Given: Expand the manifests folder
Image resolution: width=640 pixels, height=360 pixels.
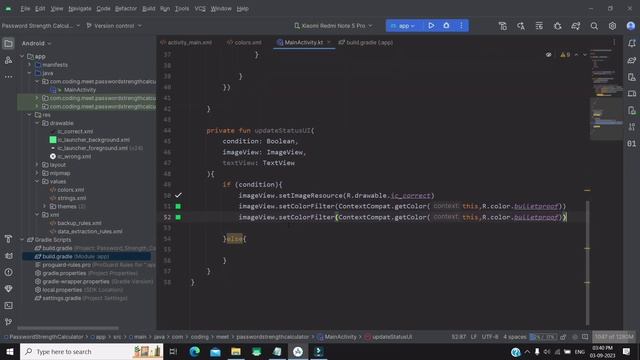Looking at the screenshot, I should pos(30,65).
